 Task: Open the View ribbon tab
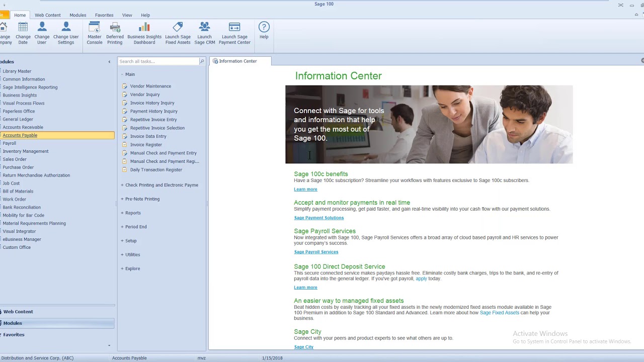pyautogui.click(x=127, y=15)
